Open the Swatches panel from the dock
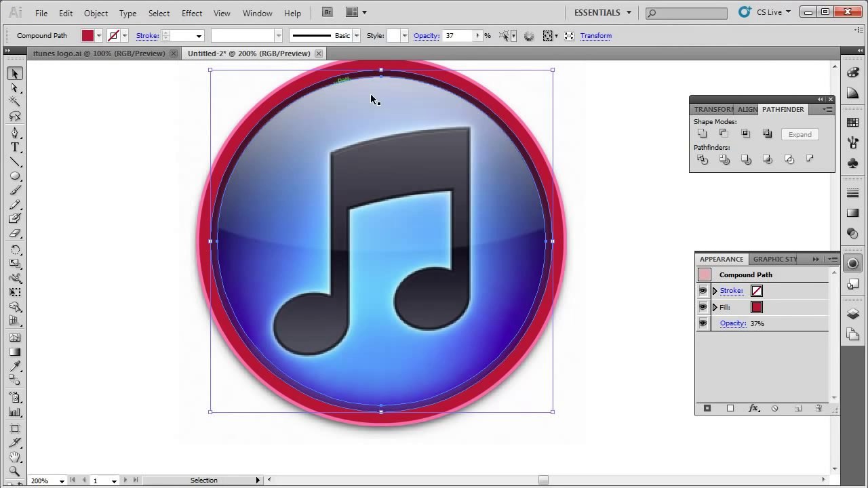Screen dimensions: 868x488 click(x=853, y=123)
